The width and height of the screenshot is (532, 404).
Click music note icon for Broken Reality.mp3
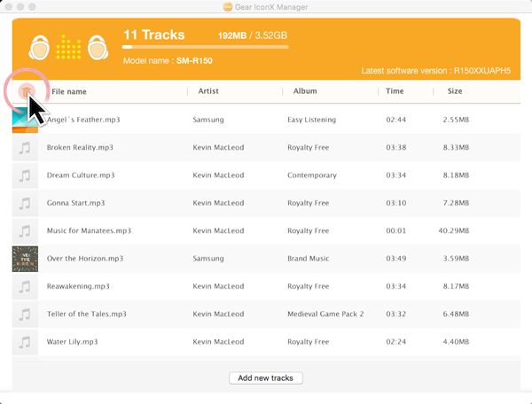[x=25, y=148]
